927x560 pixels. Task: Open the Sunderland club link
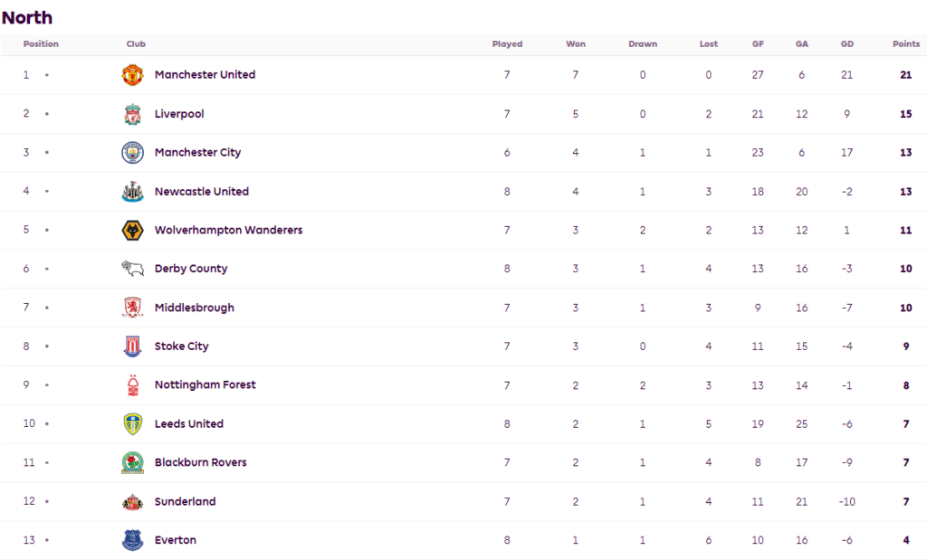pos(185,501)
